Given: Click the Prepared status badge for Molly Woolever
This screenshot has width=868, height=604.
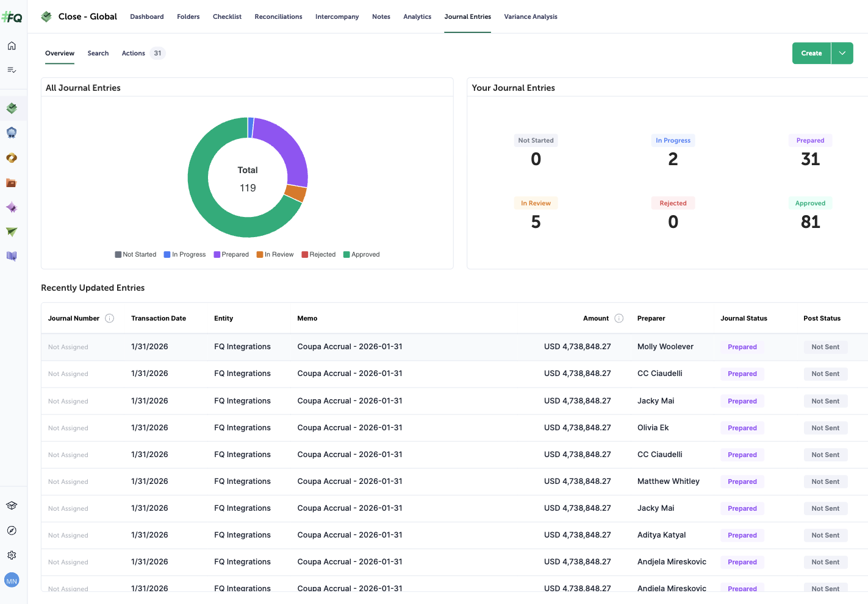Looking at the screenshot, I should point(742,347).
